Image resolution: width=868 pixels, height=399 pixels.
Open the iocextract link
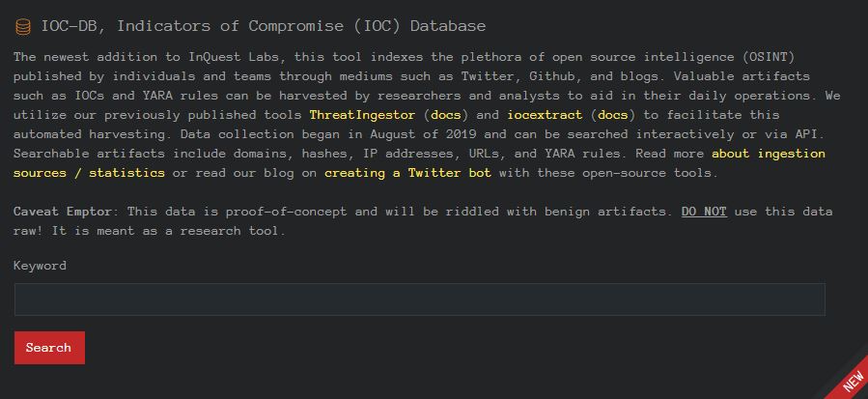[545, 115]
